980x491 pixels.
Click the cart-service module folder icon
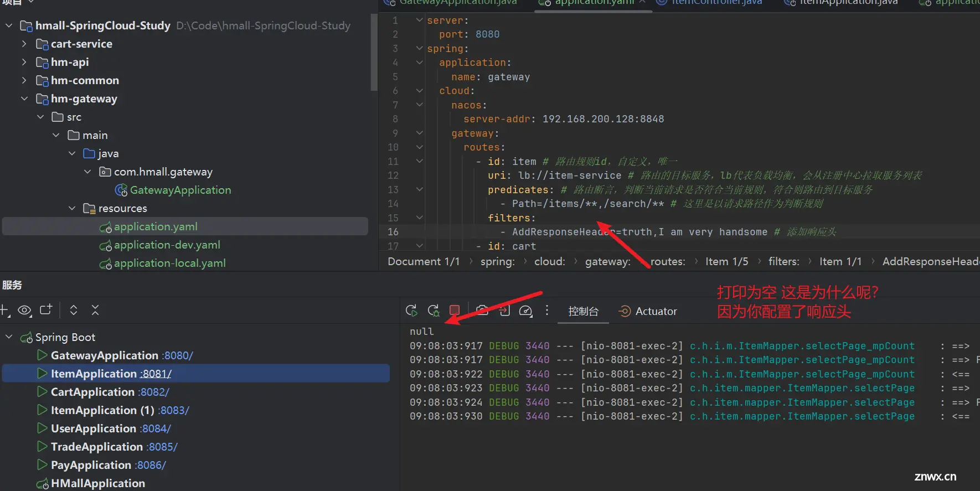point(42,44)
